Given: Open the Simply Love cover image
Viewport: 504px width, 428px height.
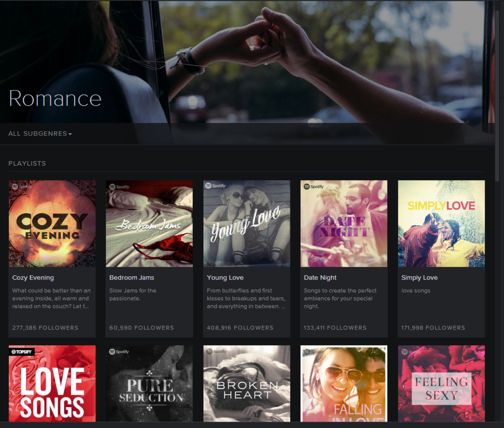Looking at the screenshot, I should [x=441, y=224].
